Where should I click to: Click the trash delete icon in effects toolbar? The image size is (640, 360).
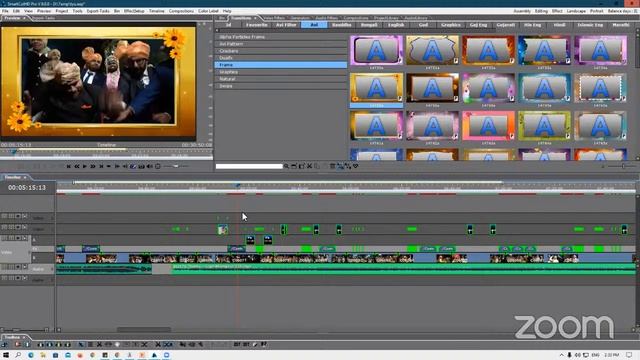tap(332, 166)
